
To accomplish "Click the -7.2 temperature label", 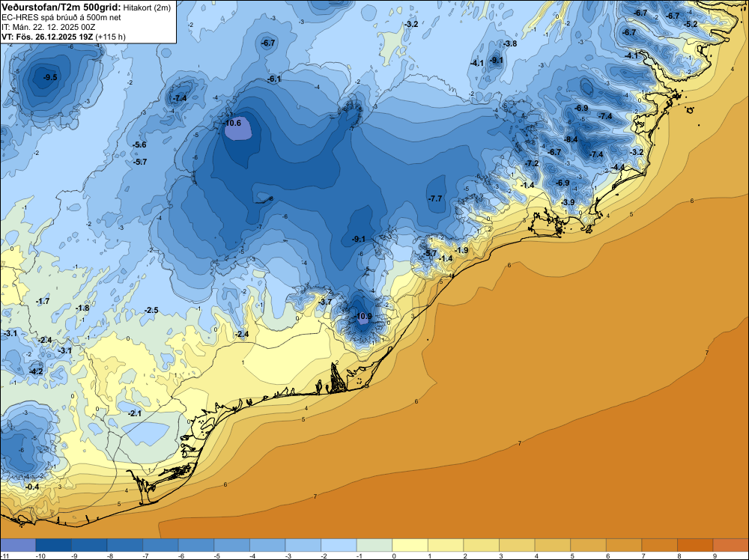I will [532, 163].
